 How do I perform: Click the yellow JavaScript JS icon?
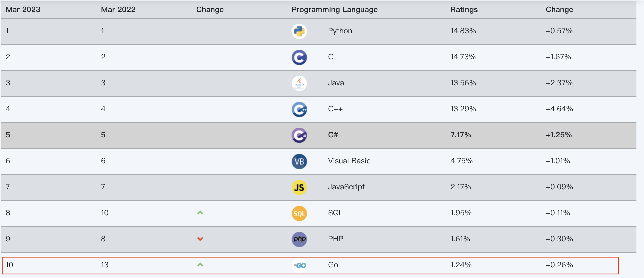coord(299,187)
